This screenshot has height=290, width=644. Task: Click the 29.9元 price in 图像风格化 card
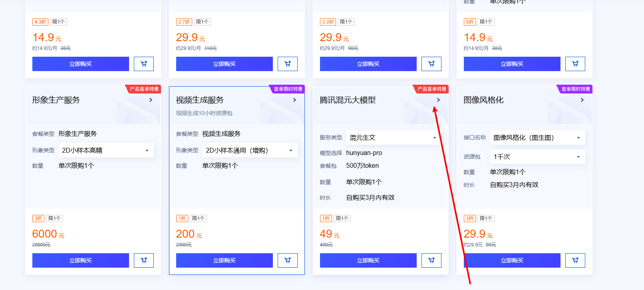[x=478, y=234]
